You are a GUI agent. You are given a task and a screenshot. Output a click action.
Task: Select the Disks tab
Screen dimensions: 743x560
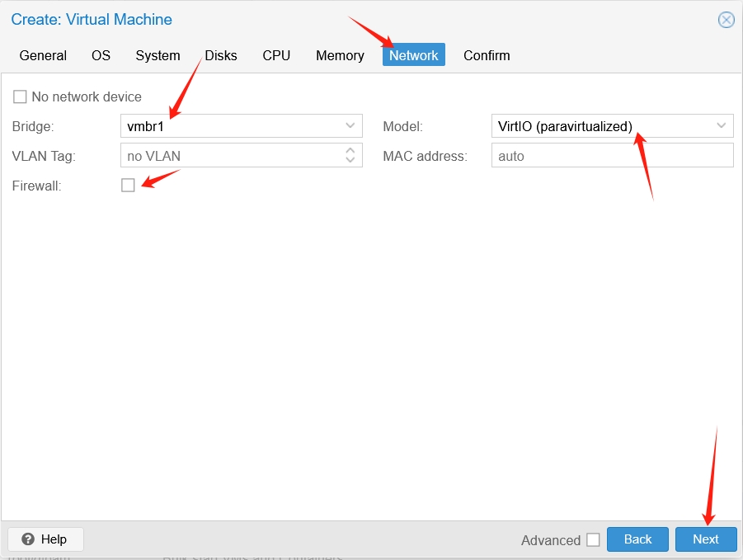click(221, 55)
